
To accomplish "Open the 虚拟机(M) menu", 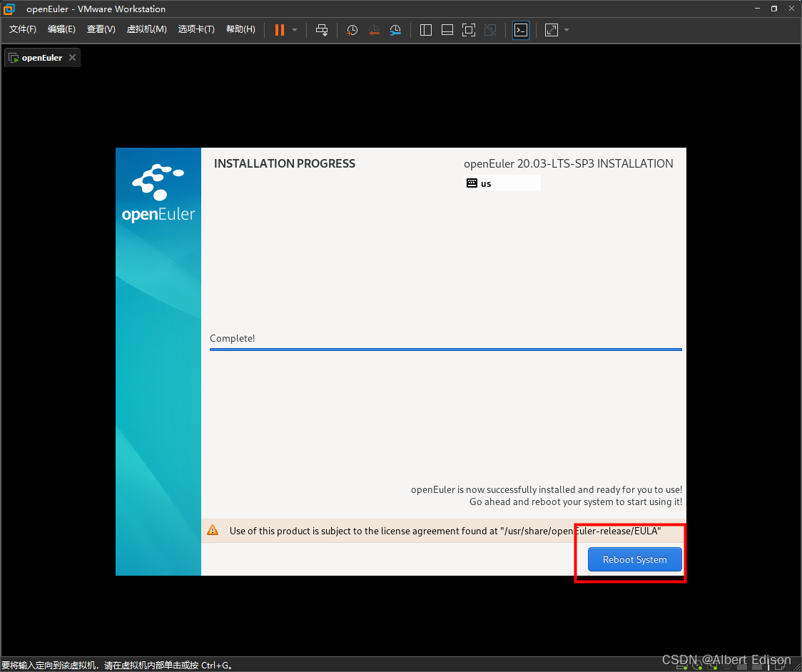I will click(146, 29).
